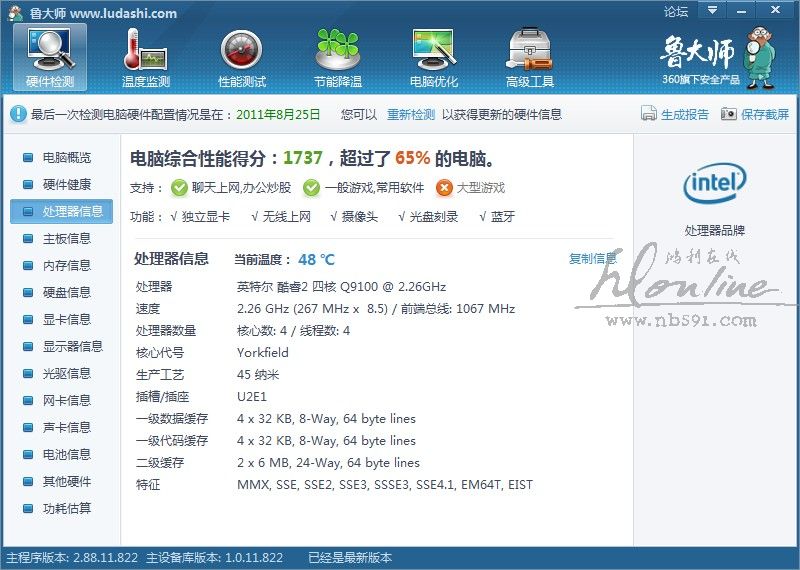This screenshot has height=570, width=800.
Task: Open 内存信息 memory info sidebar item
Action: 66,266
